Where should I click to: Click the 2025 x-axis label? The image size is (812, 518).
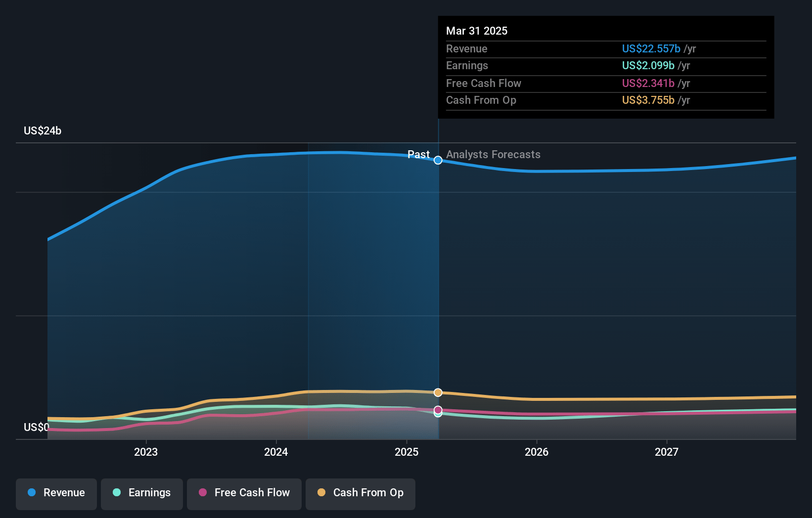(x=406, y=452)
